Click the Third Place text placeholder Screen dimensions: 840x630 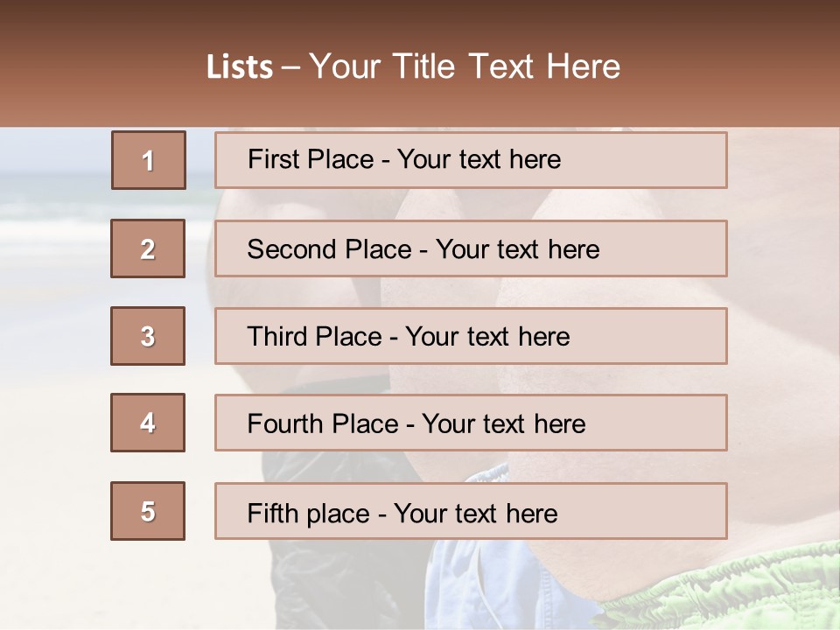click(471, 336)
